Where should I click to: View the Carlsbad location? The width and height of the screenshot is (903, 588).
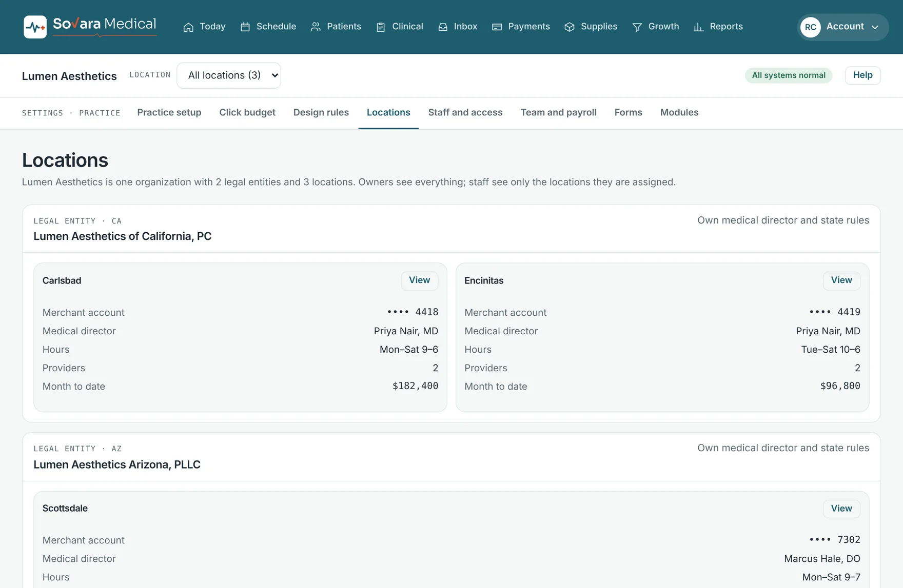[x=420, y=280]
